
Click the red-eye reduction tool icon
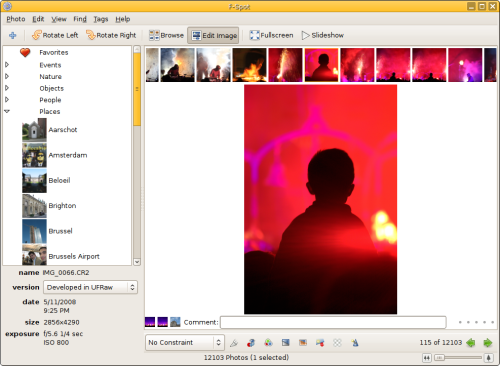[x=251, y=343]
